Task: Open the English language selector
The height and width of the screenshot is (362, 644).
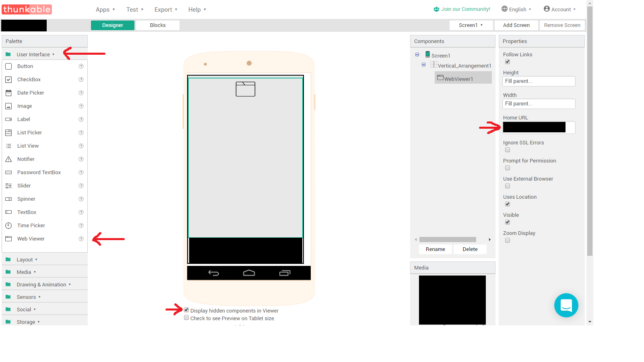Action: [x=516, y=9]
